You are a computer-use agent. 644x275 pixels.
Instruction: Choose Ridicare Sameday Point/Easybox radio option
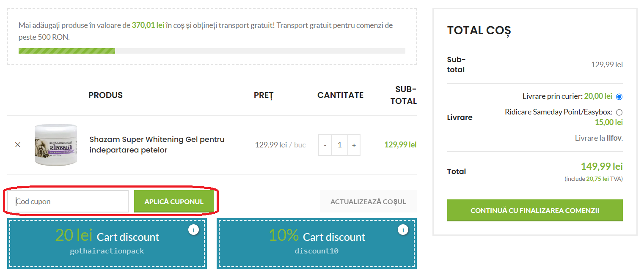[619, 112]
